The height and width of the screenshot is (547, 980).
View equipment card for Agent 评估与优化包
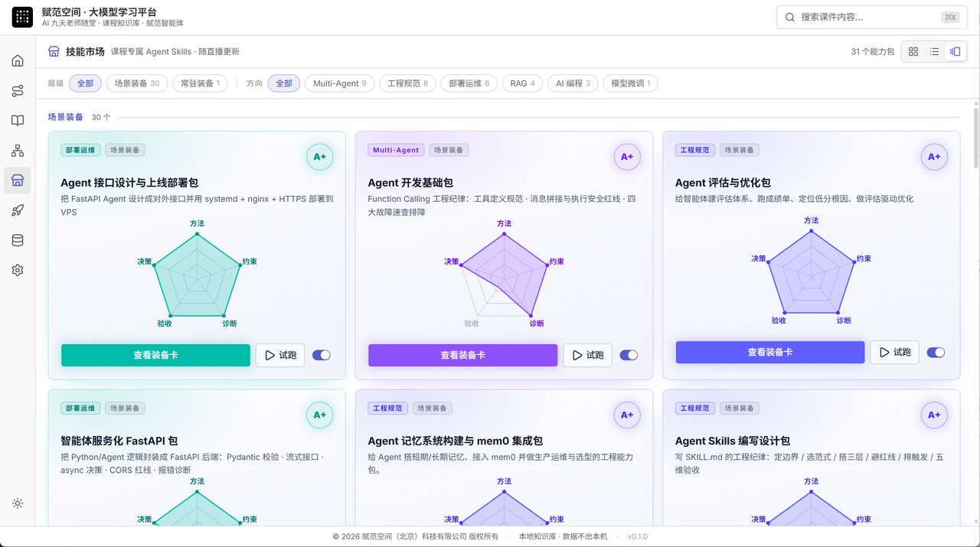click(x=770, y=352)
